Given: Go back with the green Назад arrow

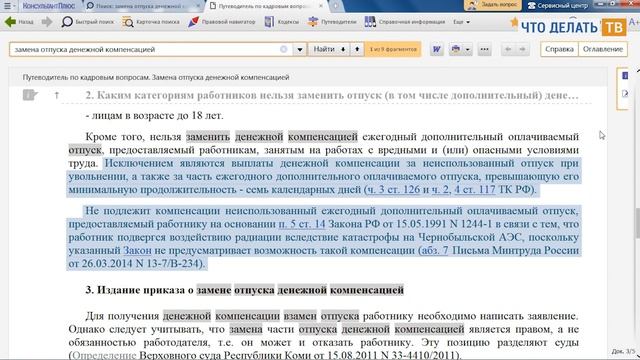Looking at the screenshot, I should click(19, 22).
